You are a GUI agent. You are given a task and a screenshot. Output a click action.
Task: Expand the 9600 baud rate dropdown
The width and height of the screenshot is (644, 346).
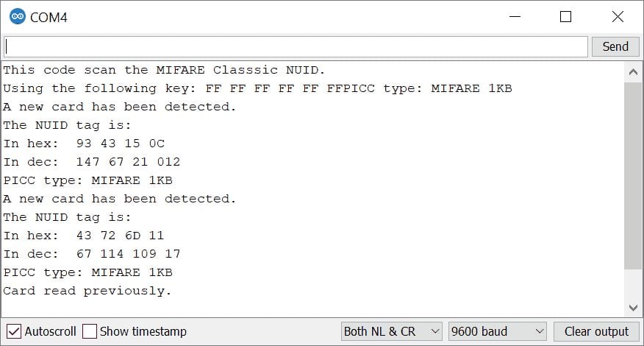pos(498,331)
